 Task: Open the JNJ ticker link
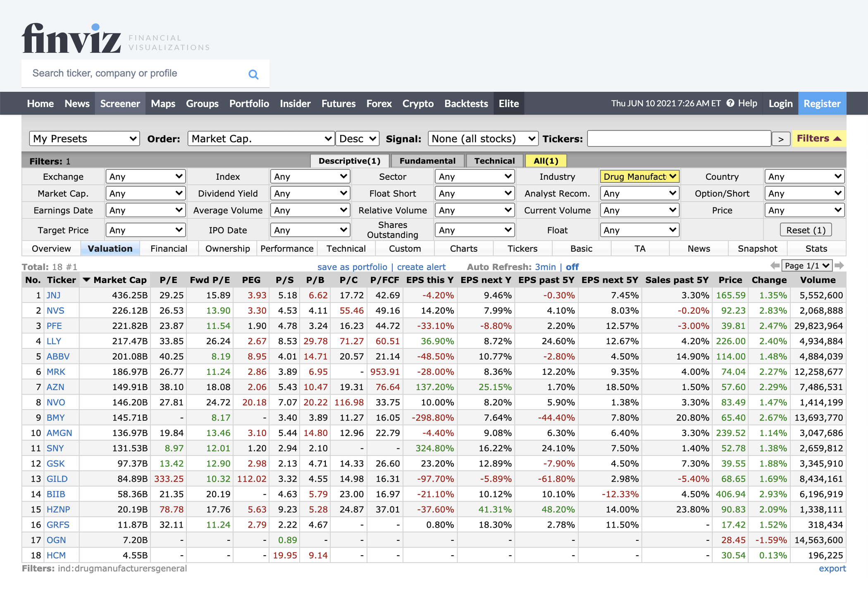(53, 295)
